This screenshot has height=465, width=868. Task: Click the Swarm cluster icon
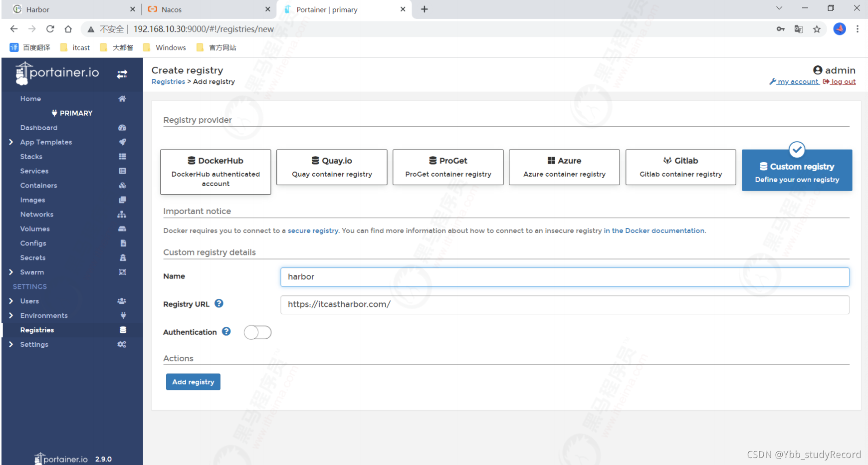click(122, 272)
